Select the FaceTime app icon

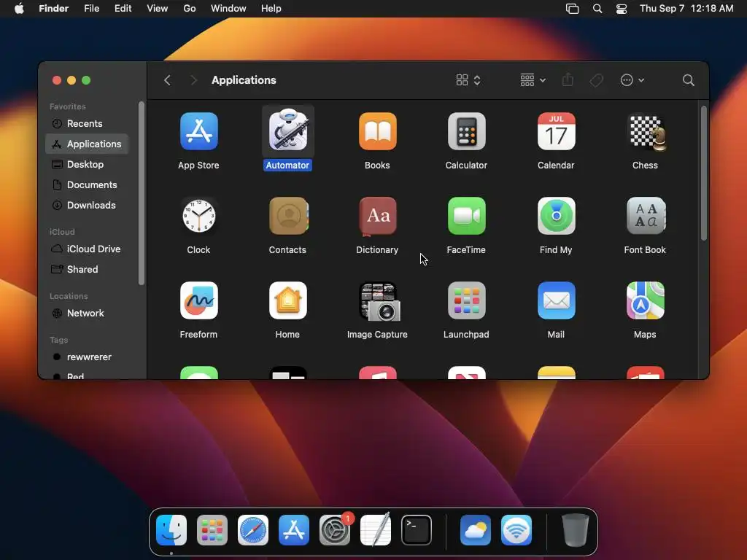(466, 216)
